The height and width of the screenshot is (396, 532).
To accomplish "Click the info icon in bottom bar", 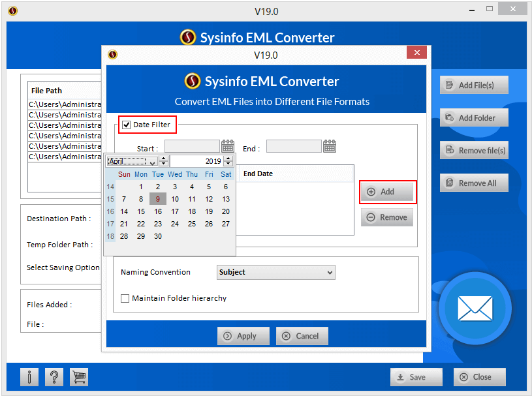I will [29, 377].
